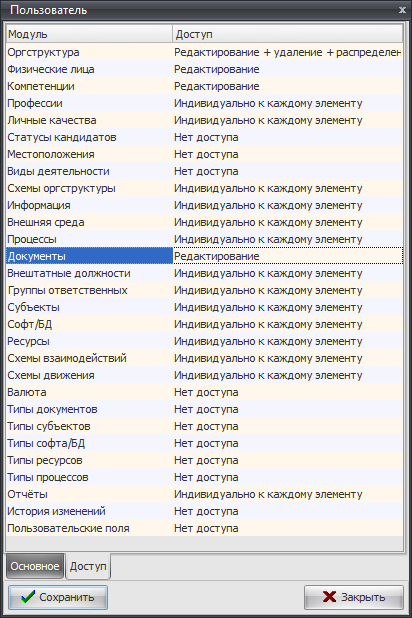The height and width of the screenshot is (618, 412).
Task: Select the Физические лица row
Action: coord(205,69)
